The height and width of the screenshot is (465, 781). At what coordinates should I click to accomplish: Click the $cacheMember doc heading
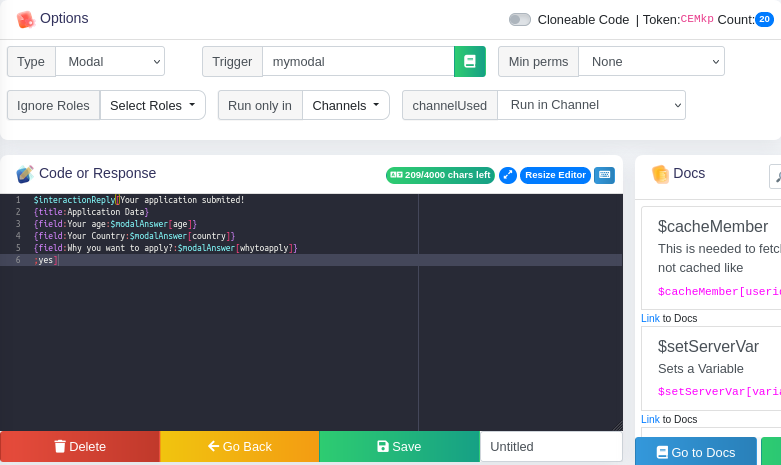click(x=713, y=227)
